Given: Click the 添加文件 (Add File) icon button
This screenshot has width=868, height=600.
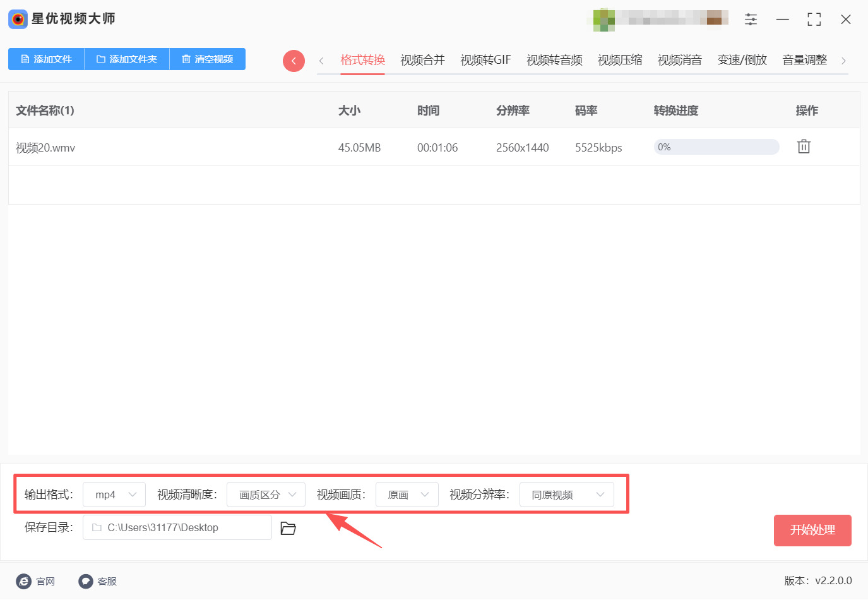Looking at the screenshot, I should point(25,59).
